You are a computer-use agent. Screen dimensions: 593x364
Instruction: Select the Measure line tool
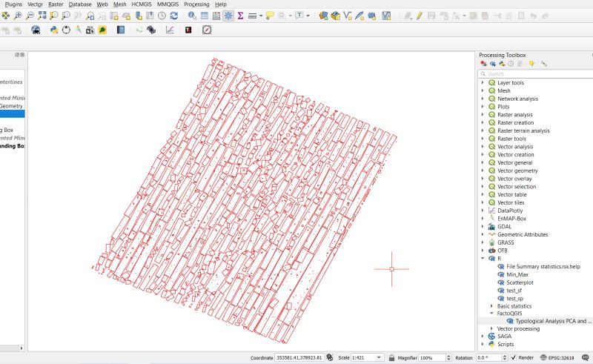[x=252, y=16]
